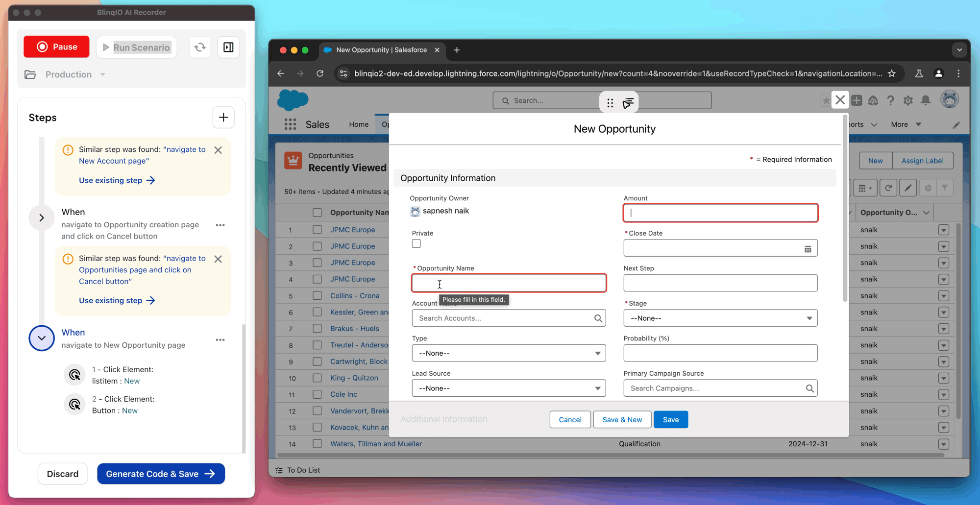The height and width of the screenshot is (505, 980).
Task: Click the blue Save button
Action: (x=671, y=420)
